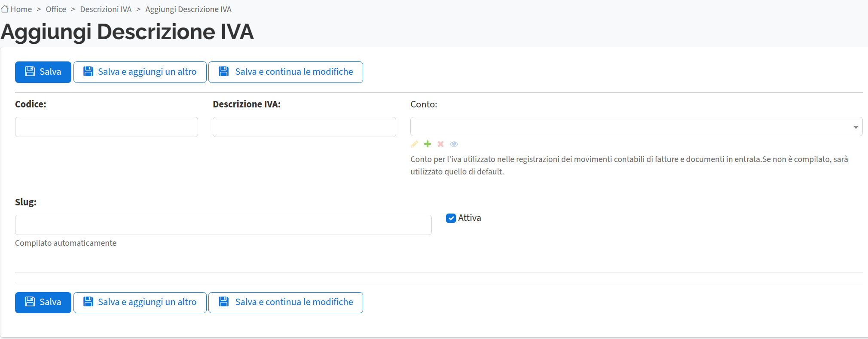Image resolution: width=868 pixels, height=339 pixels.
Task: Focus the Codice input field
Action: tap(107, 127)
